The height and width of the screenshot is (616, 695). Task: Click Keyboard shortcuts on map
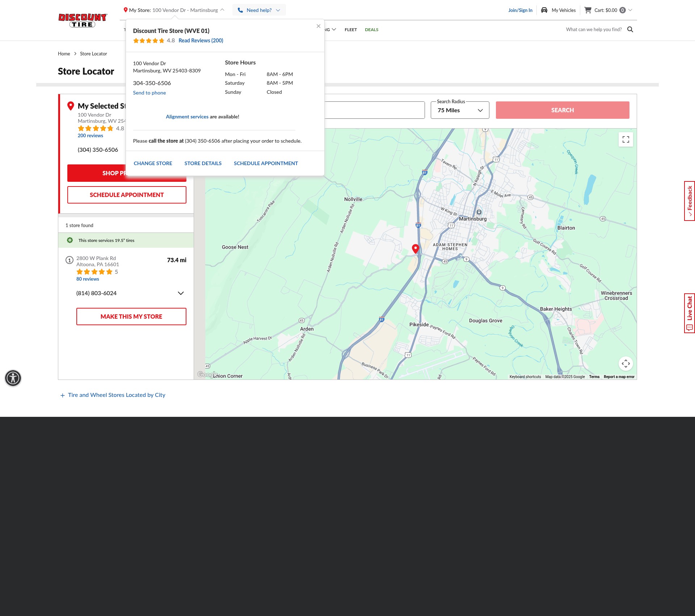pos(525,377)
